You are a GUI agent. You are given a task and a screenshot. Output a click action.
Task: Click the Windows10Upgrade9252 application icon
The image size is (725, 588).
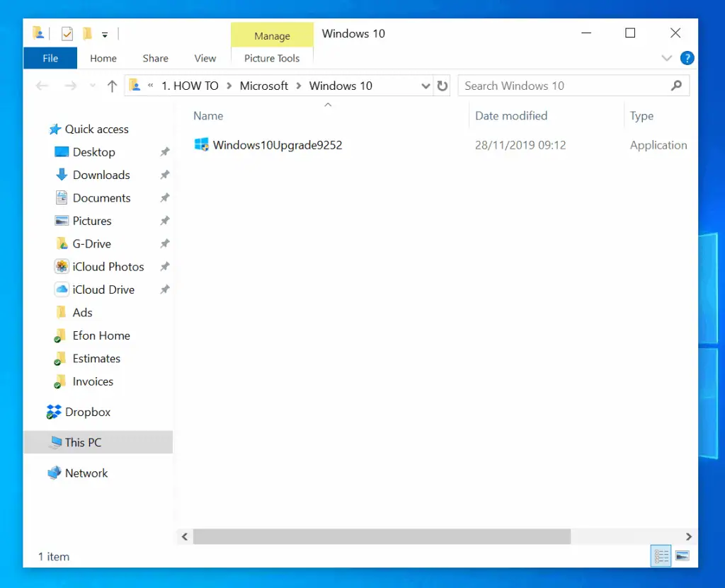[x=201, y=144]
